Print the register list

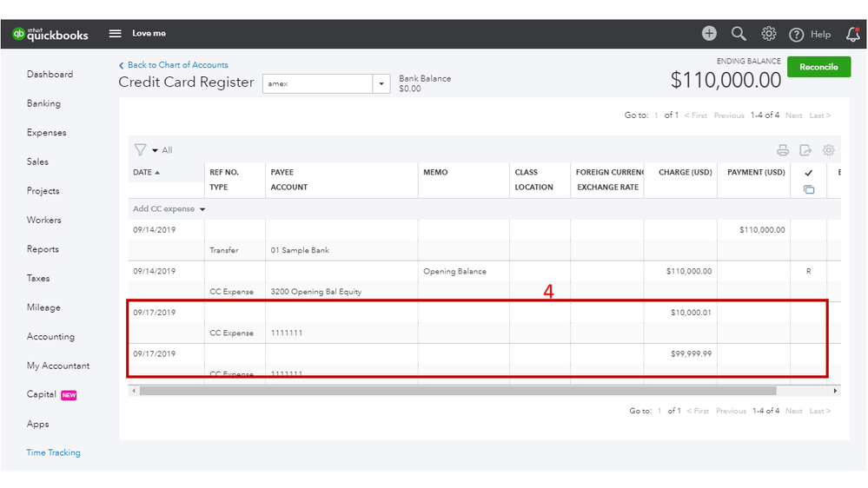pyautogui.click(x=783, y=150)
